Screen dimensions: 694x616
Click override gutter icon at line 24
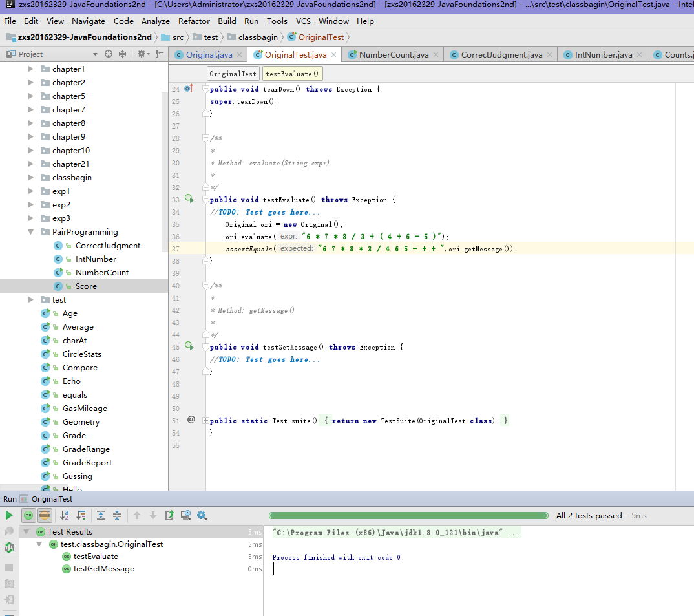(x=189, y=89)
